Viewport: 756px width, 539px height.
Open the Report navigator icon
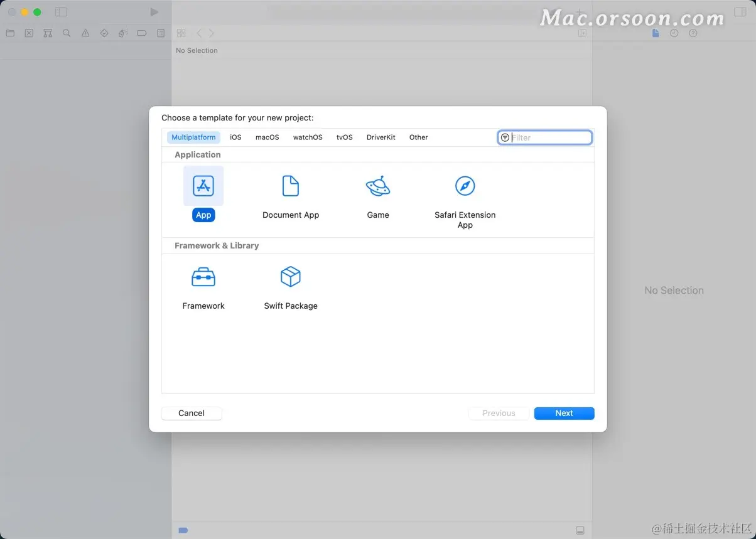coord(161,33)
